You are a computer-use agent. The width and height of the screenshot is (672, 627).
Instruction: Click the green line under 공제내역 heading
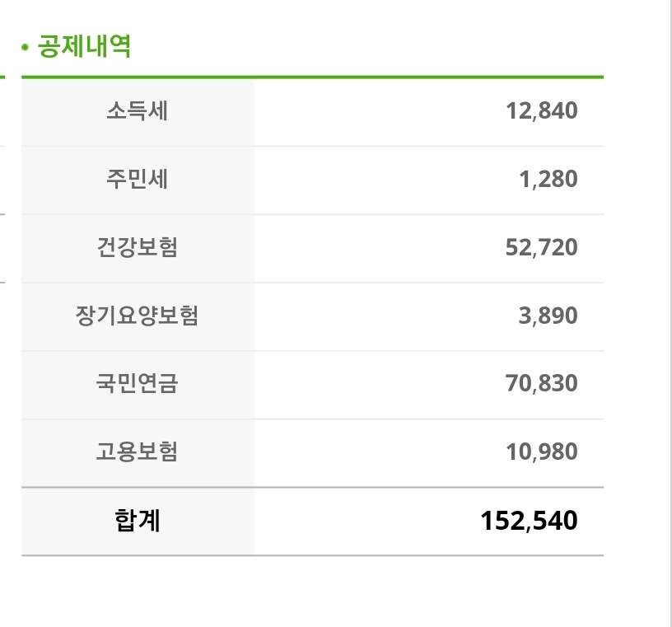click(312, 77)
